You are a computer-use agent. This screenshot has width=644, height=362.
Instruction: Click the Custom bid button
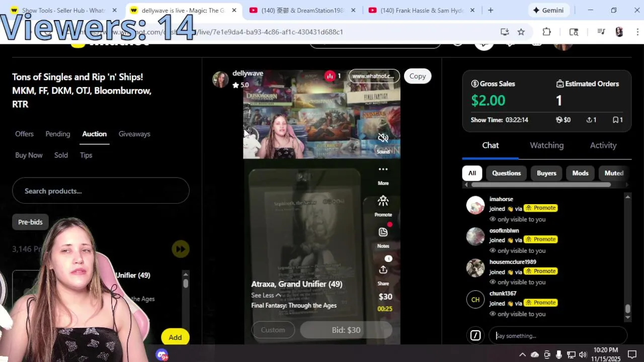pos(273,330)
